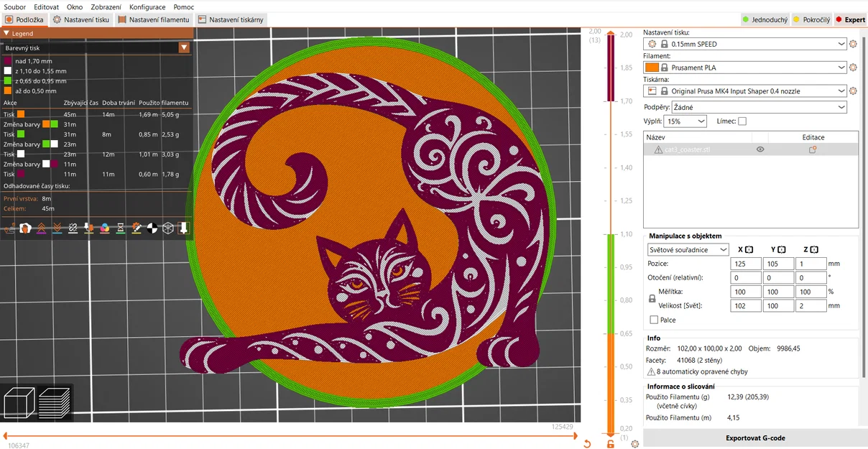This screenshot has height=449, width=868.
Task: Switch to sliced layers preview icon
Action: (55, 402)
